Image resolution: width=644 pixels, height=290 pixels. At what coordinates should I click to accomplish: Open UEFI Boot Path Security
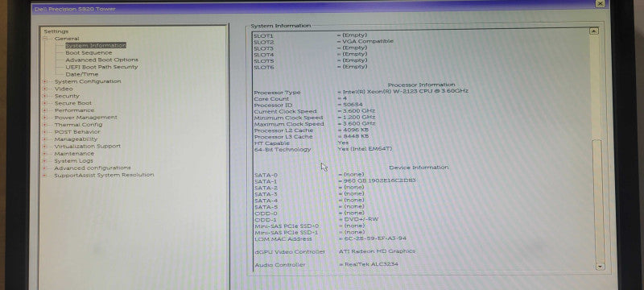101,67
